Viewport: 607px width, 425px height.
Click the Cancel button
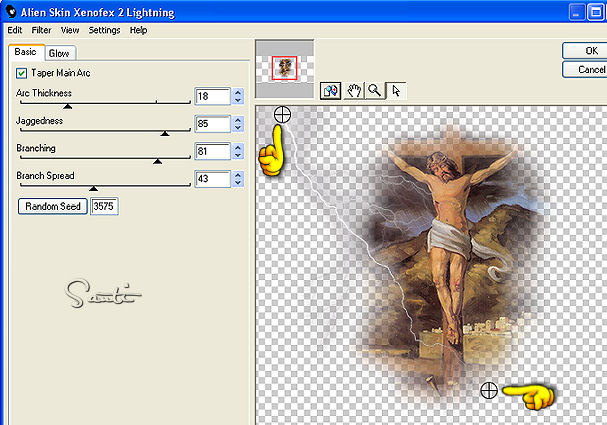(584, 69)
